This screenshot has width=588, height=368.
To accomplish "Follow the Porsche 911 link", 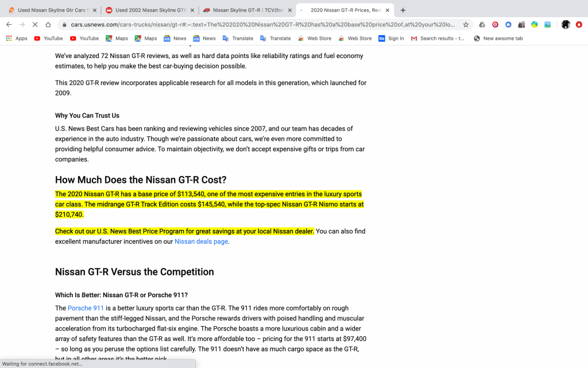I will coord(86,308).
